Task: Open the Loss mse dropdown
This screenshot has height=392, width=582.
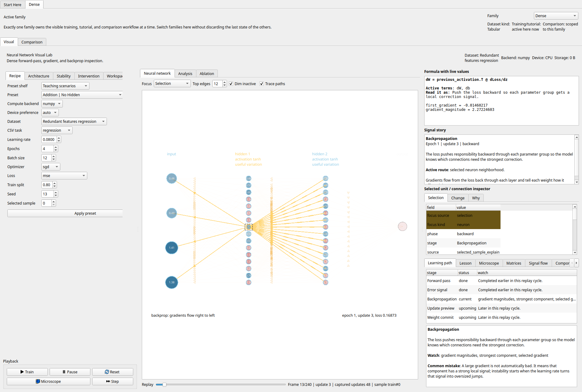Action: 64,175
